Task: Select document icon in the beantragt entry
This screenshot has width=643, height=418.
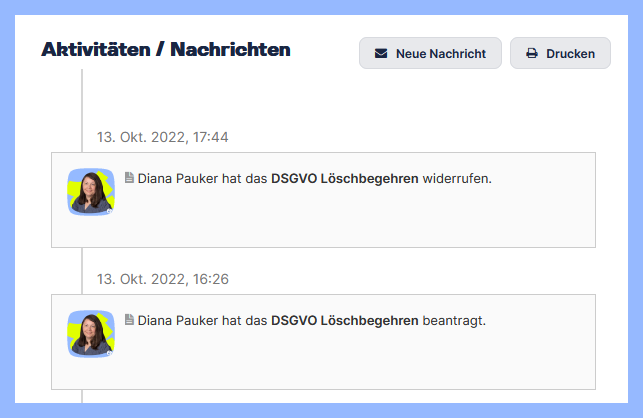Action: (x=129, y=320)
